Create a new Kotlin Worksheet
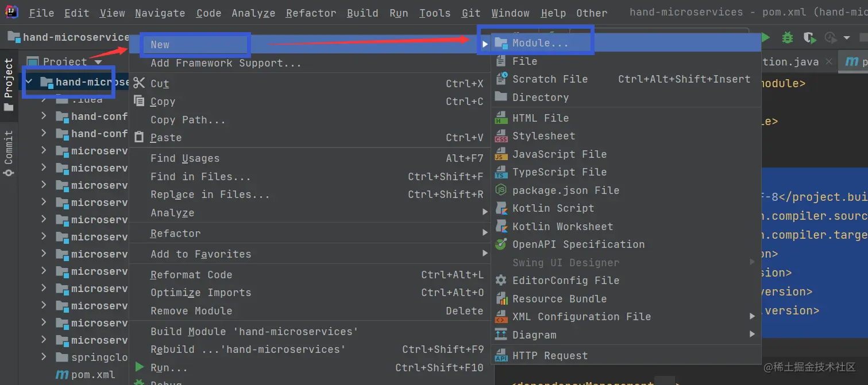This screenshot has width=868, height=385. point(626,227)
